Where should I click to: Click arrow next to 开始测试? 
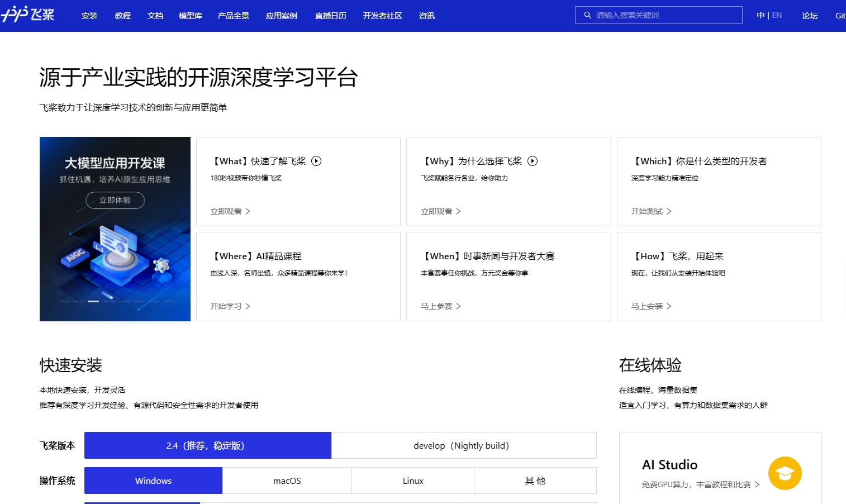point(669,211)
